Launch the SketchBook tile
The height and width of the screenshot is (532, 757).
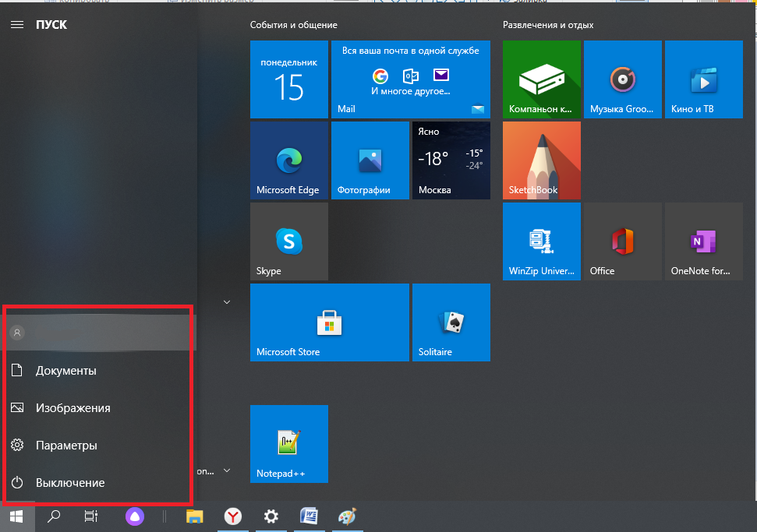point(542,160)
